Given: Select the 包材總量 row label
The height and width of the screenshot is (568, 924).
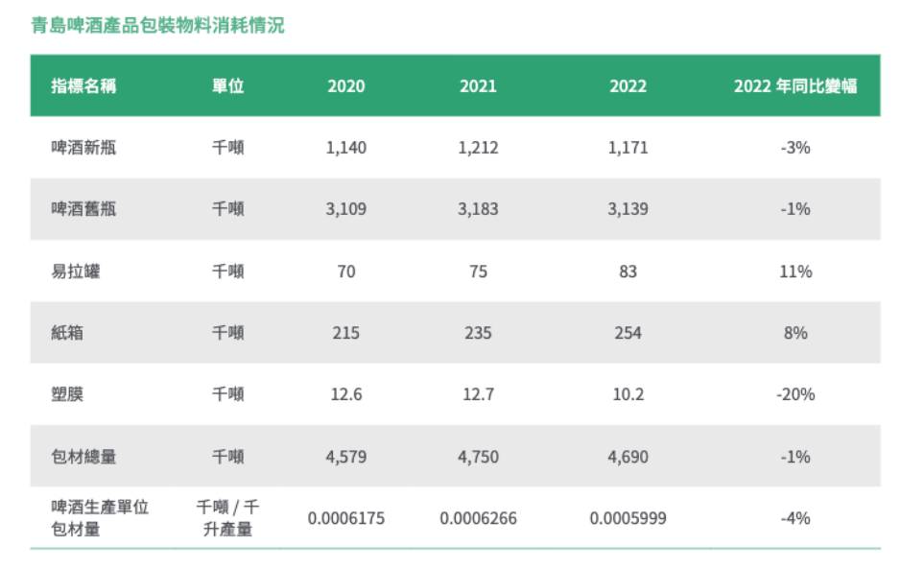Looking at the screenshot, I should [x=83, y=457].
